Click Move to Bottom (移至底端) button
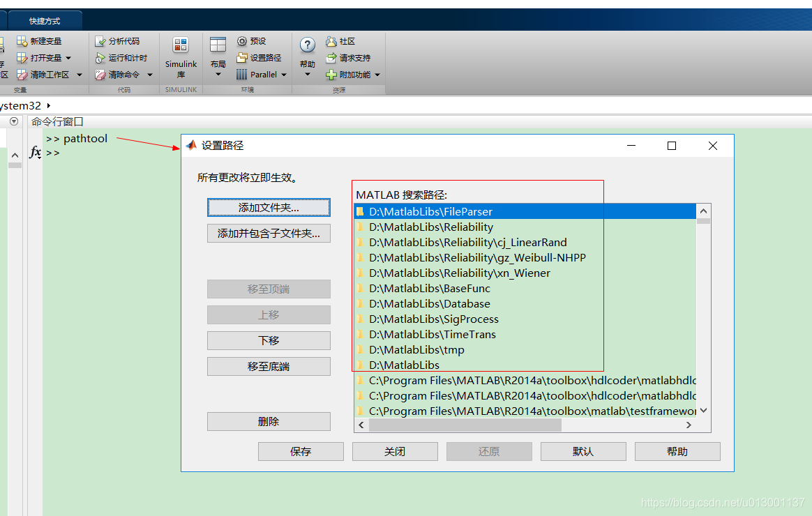The height and width of the screenshot is (516, 812). coord(269,366)
